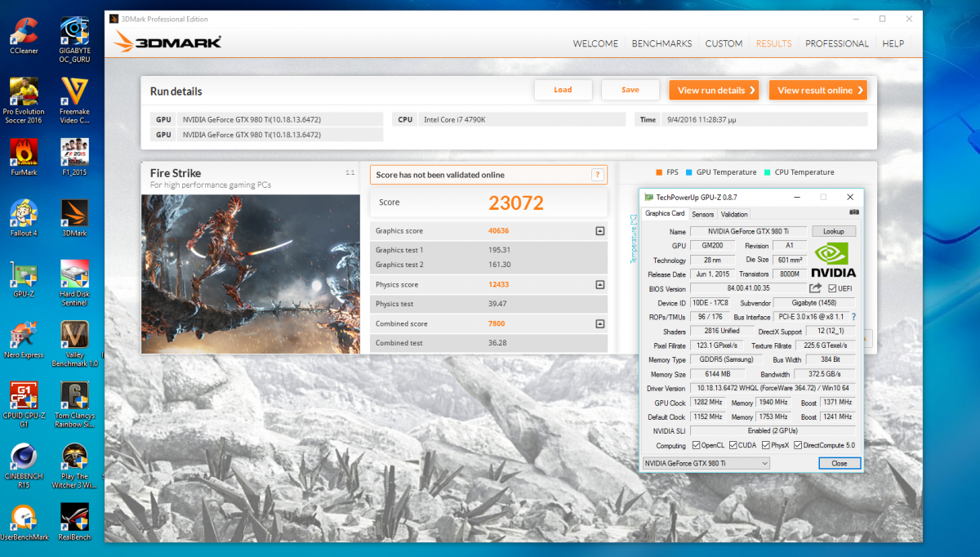
Task: Click the Bus Interface question mark
Action: coord(853,317)
